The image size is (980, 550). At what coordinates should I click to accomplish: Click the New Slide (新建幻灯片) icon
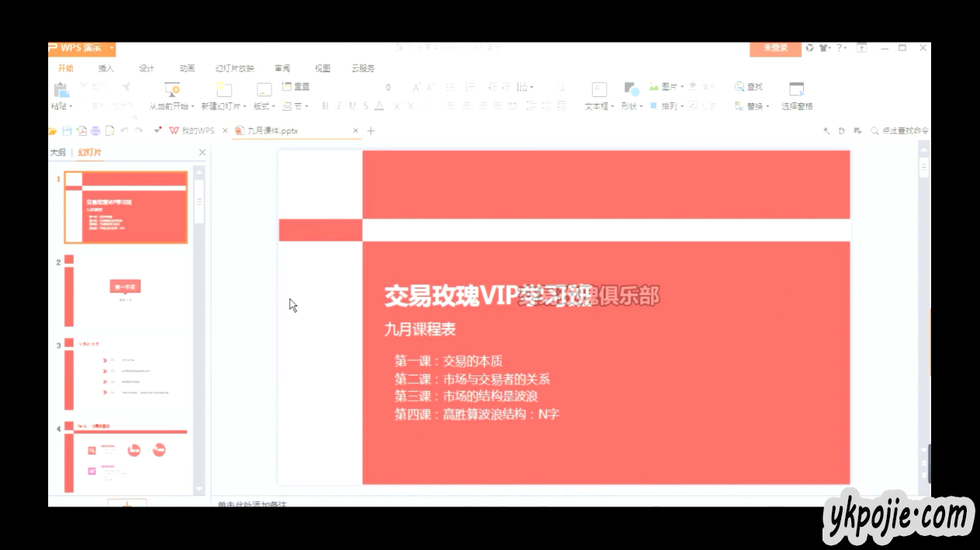224,89
